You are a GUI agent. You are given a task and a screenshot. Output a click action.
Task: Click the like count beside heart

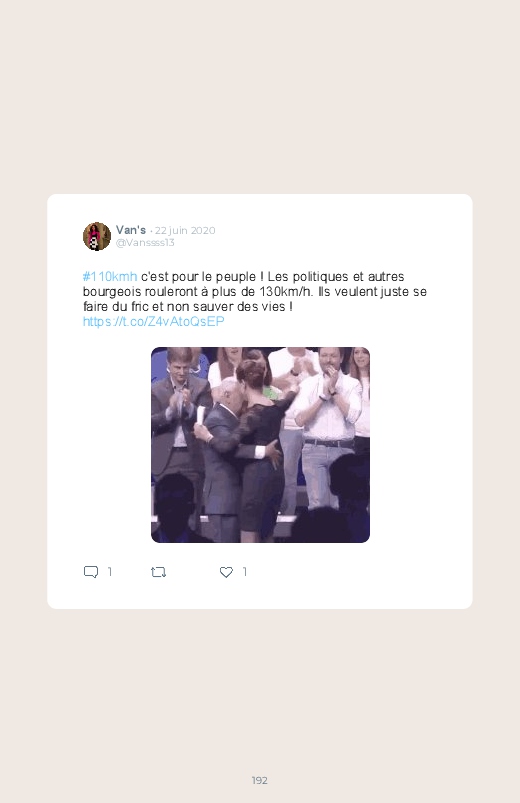tap(245, 572)
